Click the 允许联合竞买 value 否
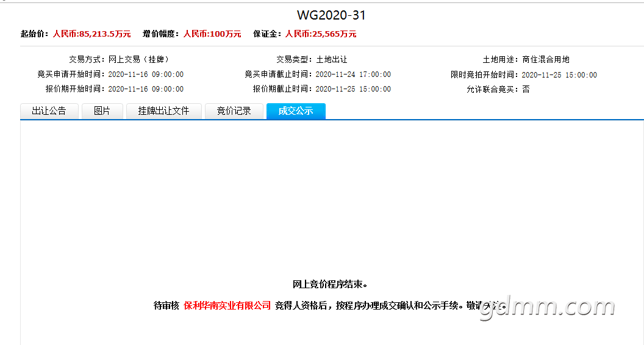Screen dimensions: 644x345 click(526, 89)
